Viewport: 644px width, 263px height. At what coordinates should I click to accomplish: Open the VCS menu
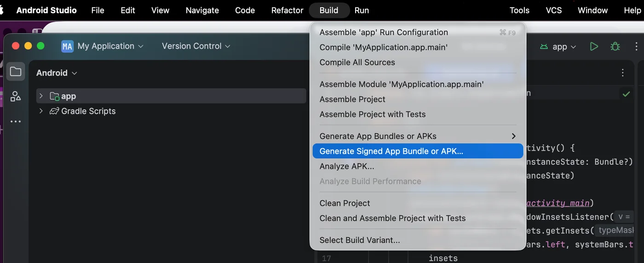[x=554, y=10]
